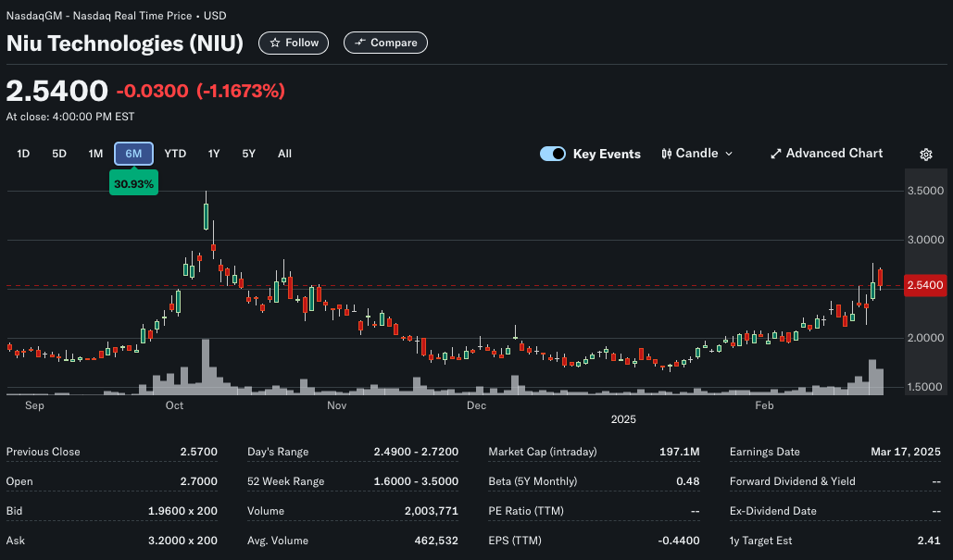Select the 1D time range

click(x=23, y=154)
